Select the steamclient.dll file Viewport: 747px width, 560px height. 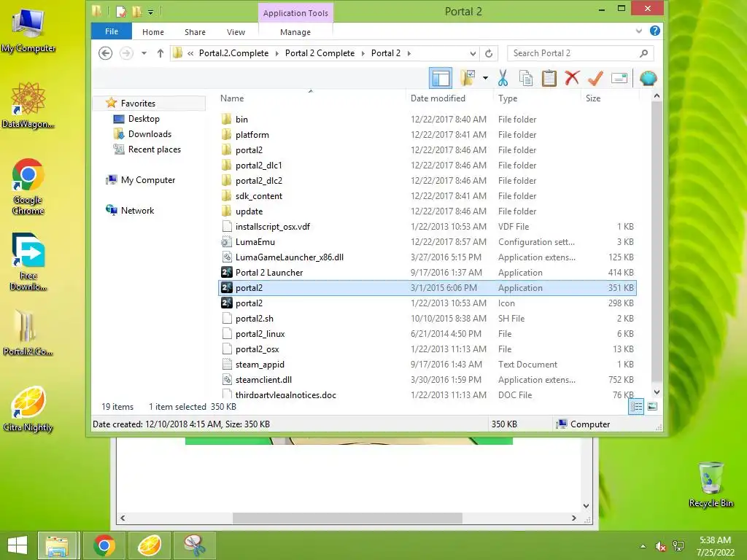(263, 379)
